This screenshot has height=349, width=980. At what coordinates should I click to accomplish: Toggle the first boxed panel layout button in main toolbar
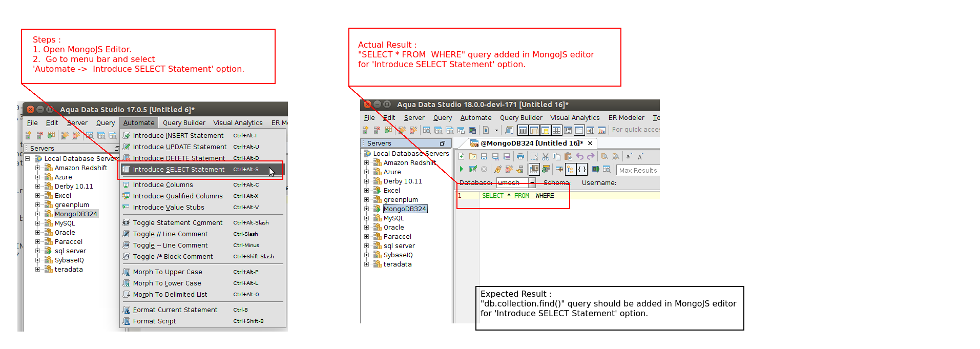click(x=523, y=130)
